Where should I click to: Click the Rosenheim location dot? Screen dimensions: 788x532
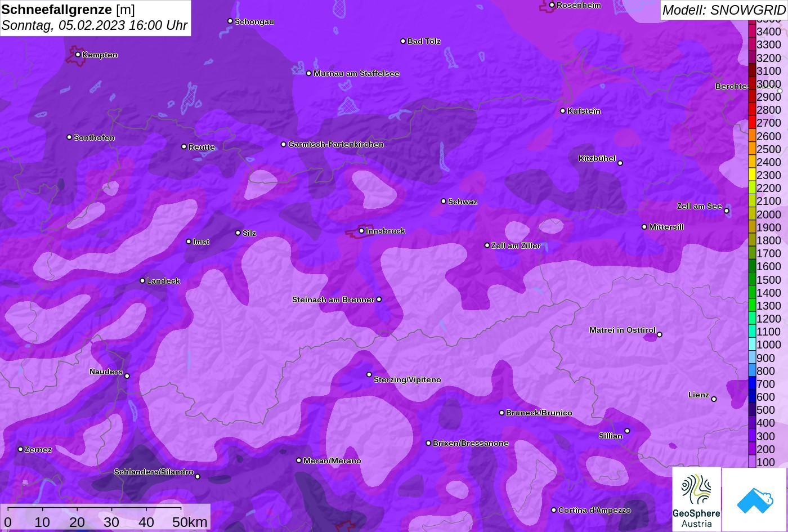click(552, 5)
